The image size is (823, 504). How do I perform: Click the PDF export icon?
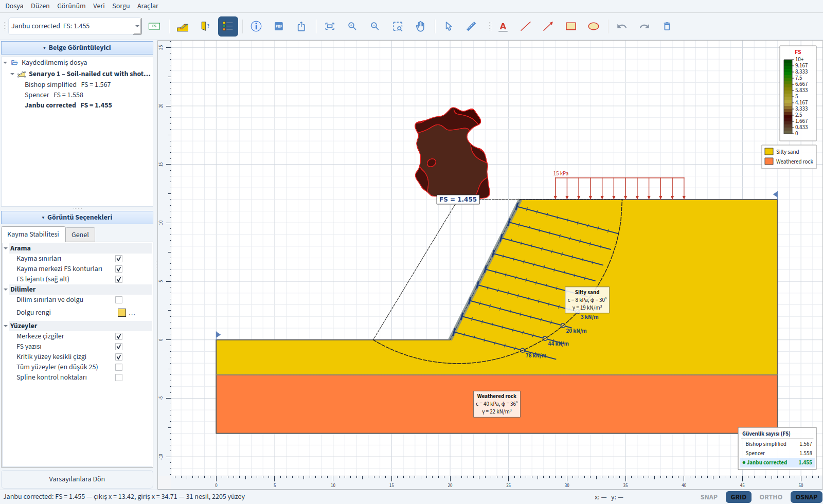(x=279, y=26)
